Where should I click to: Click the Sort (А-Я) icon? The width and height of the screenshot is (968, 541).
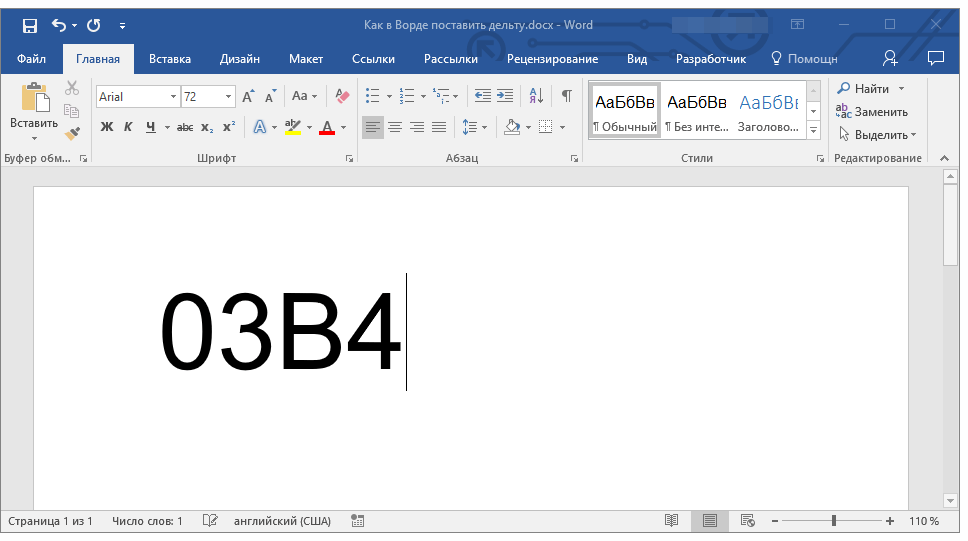(x=536, y=96)
